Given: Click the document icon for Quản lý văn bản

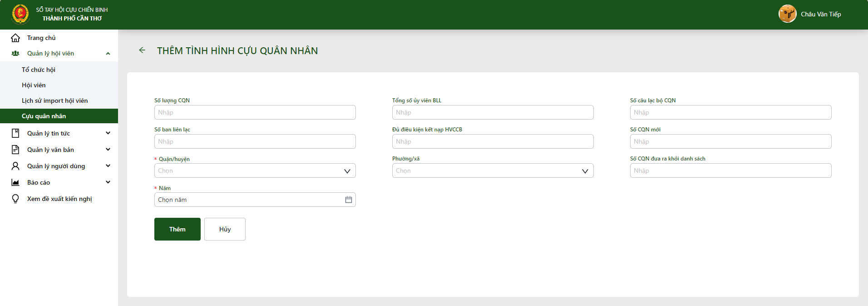Looking at the screenshot, I should pos(15,150).
